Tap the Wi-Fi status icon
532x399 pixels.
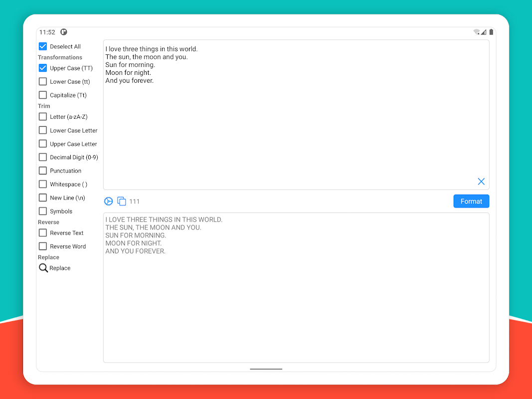click(x=476, y=32)
